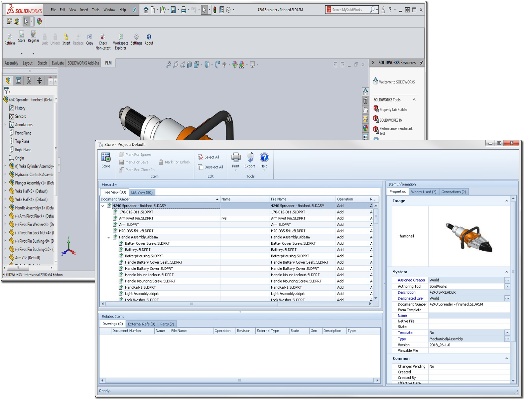Open the Insert menu
The width and height of the screenshot is (532, 399).
84,10
